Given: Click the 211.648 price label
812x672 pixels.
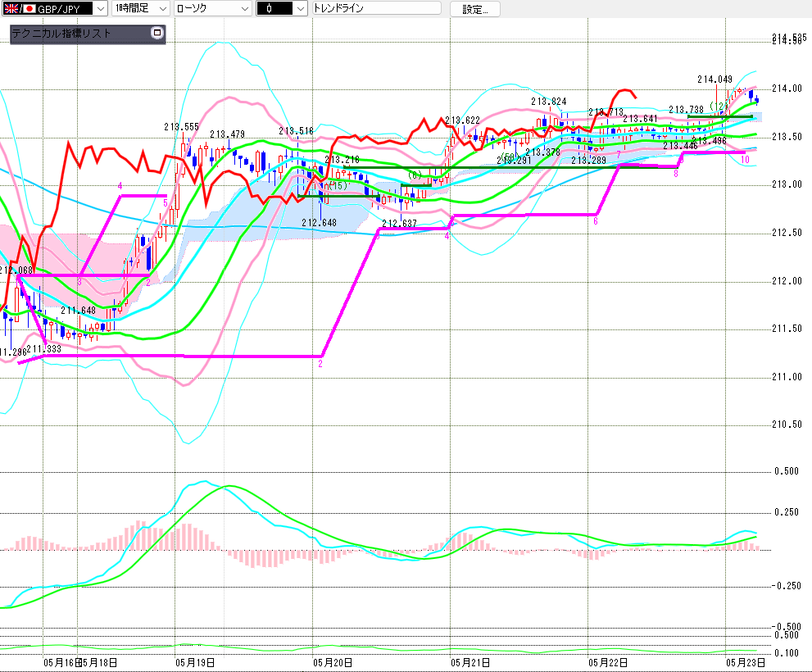Looking at the screenshot, I should tap(78, 311).
